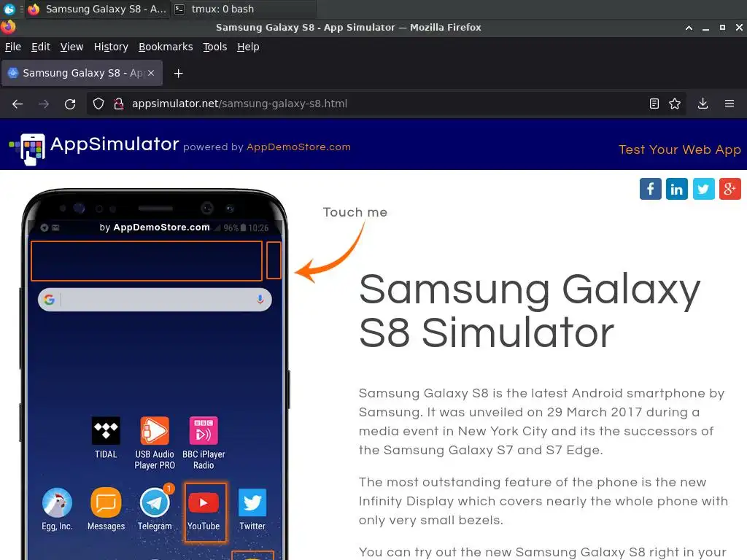Go back with the browser back arrow
Viewport: 747px width, 560px height.
tap(18, 104)
